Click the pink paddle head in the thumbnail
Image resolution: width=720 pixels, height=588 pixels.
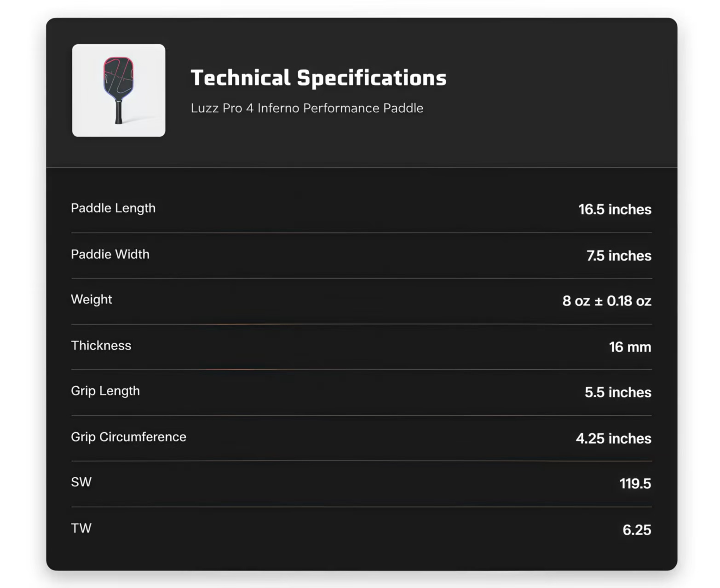click(x=119, y=76)
